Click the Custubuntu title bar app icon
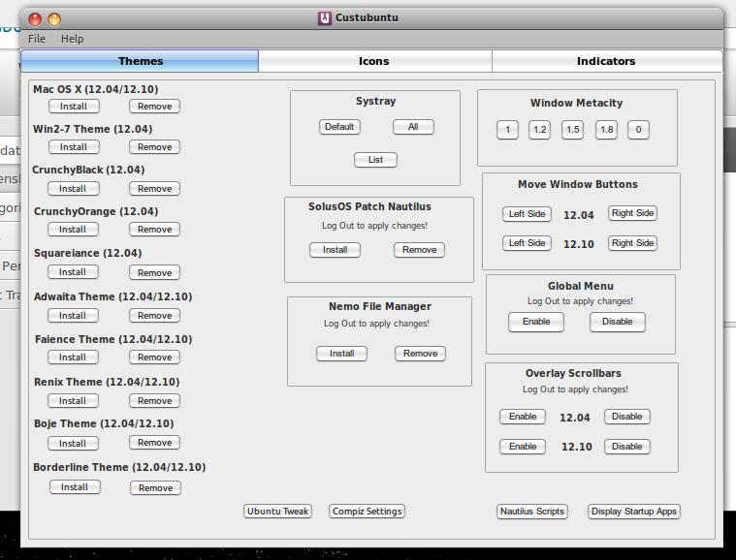Screen dimensions: 736x560 coord(324,17)
